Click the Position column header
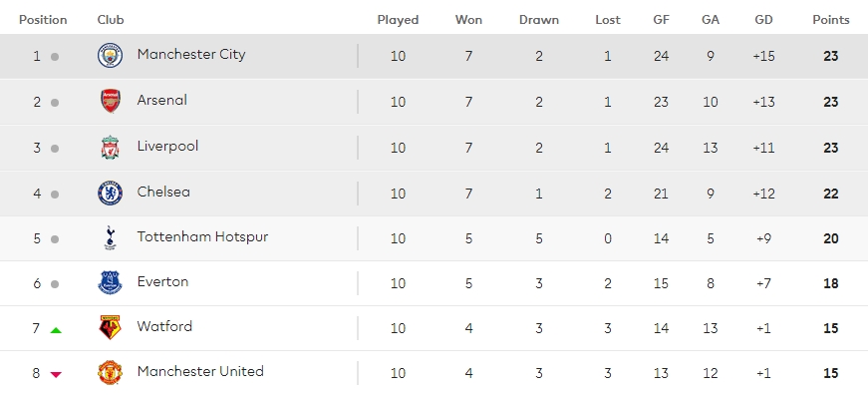The image size is (868, 395). tap(43, 20)
